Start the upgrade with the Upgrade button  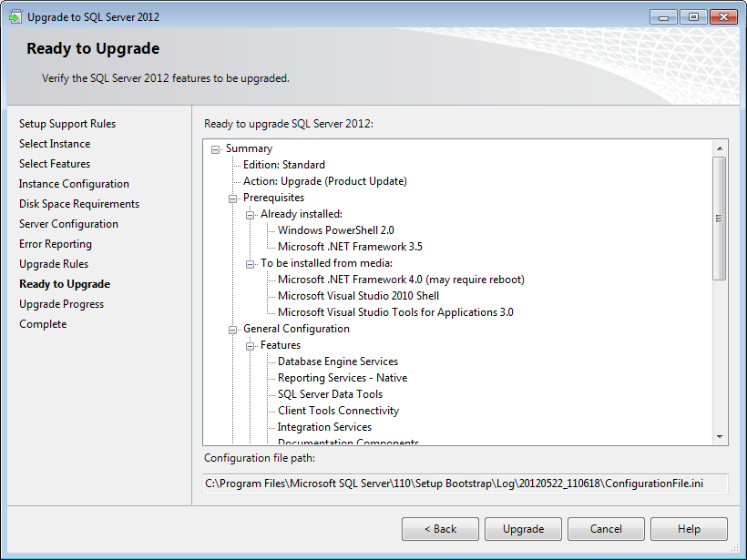[x=523, y=529]
